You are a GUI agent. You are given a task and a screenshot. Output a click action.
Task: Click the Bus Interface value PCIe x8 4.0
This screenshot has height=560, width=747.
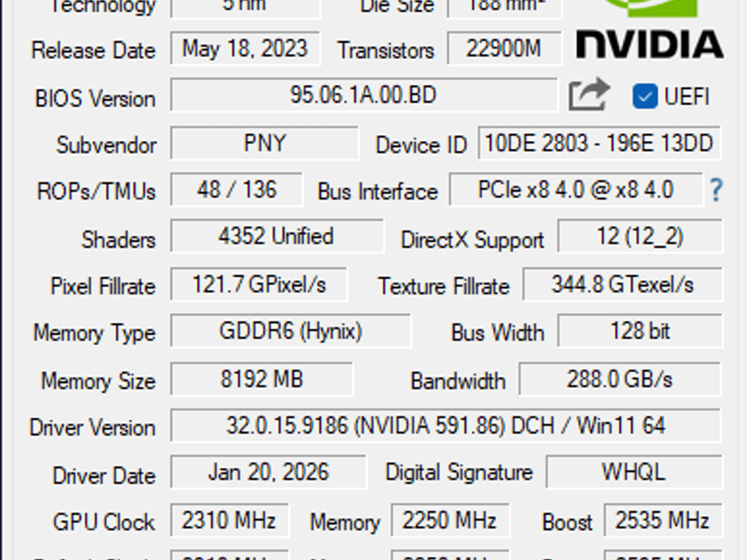tap(576, 190)
